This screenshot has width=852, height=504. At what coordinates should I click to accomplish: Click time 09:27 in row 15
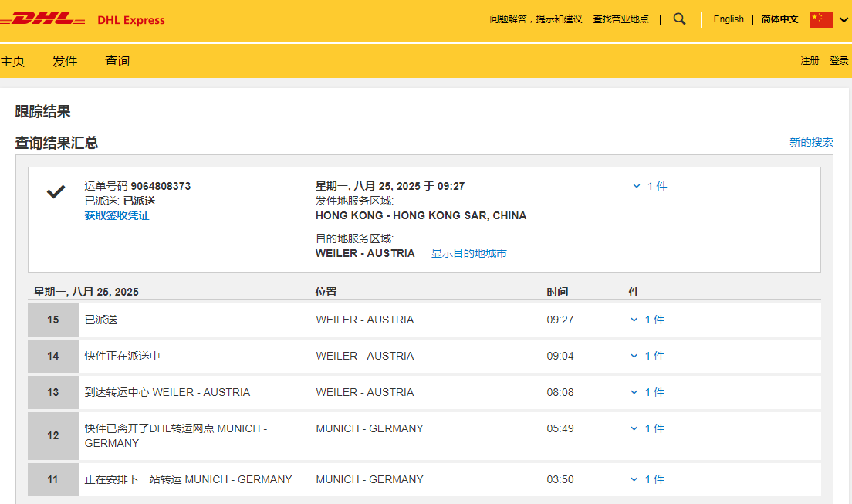coord(560,320)
